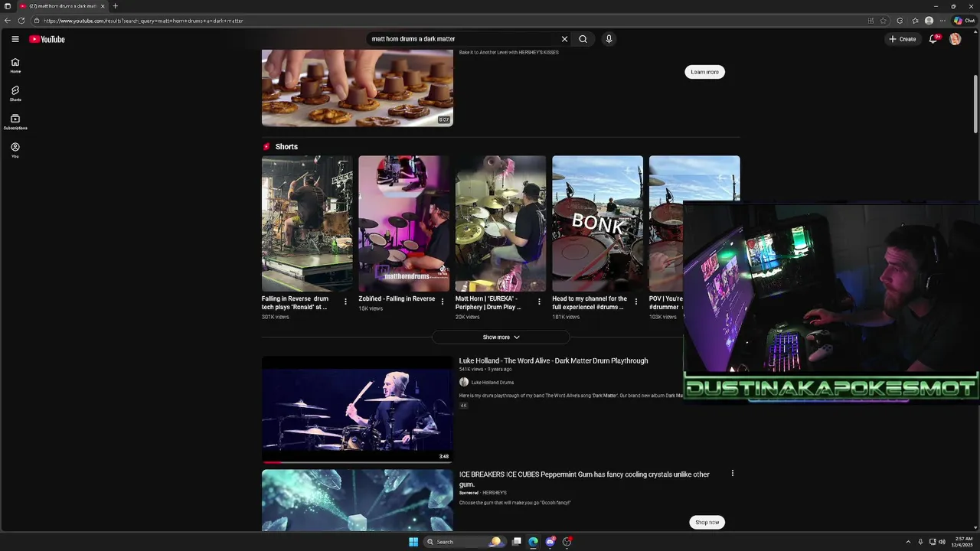The width and height of the screenshot is (980, 551).
Task: Click the Create button
Action: (902, 39)
